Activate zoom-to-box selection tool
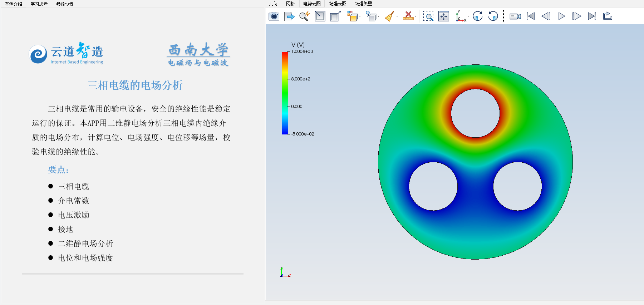Viewport: 644px width, 305px height. click(428, 16)
